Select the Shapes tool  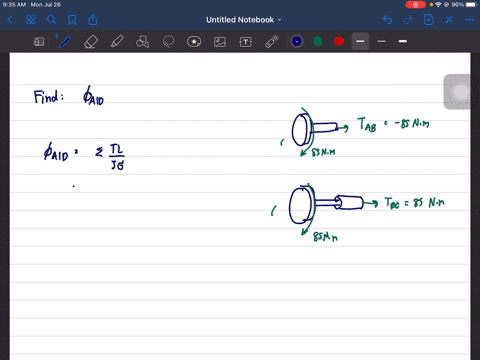142,42
